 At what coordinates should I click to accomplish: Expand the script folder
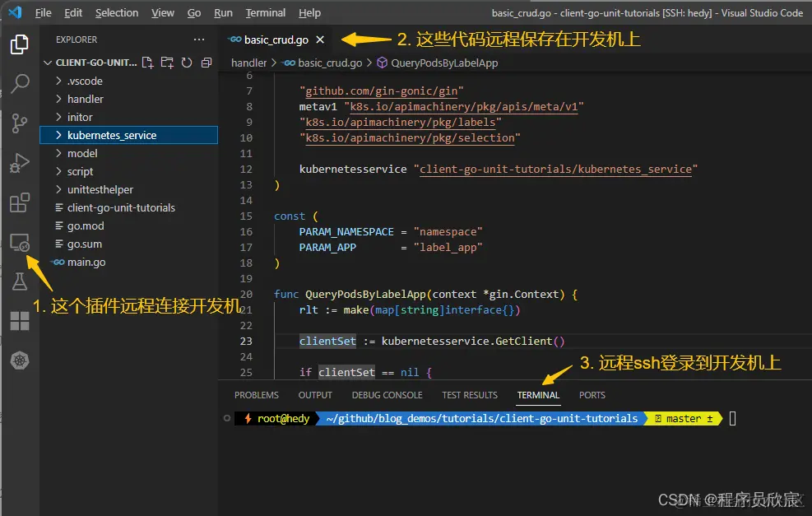point(58,171)
